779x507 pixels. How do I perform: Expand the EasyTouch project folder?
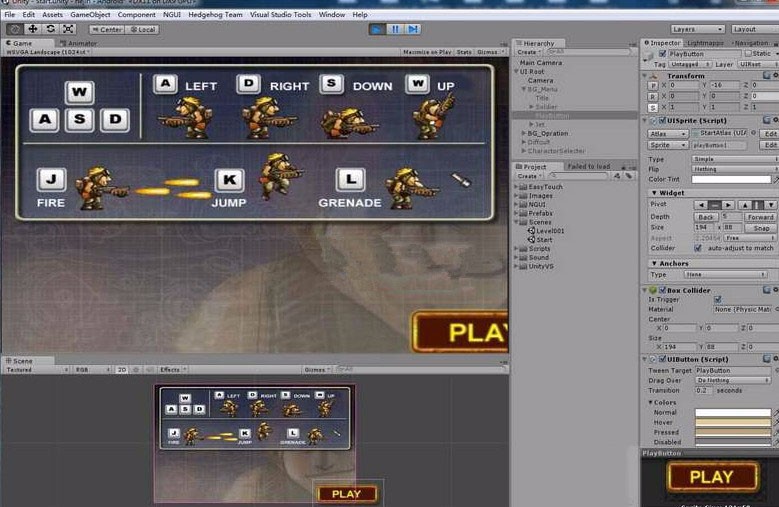point(516,187)
